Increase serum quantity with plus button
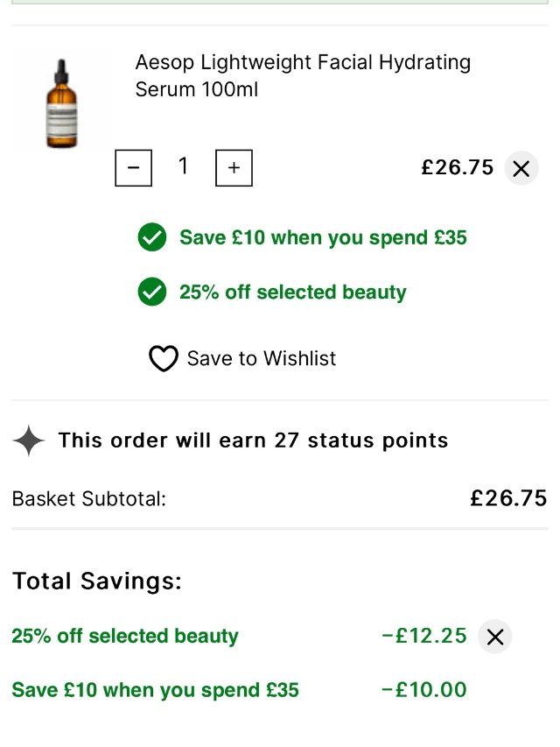Viewport: 560px width, 747px height. click(x=234, y=168)
